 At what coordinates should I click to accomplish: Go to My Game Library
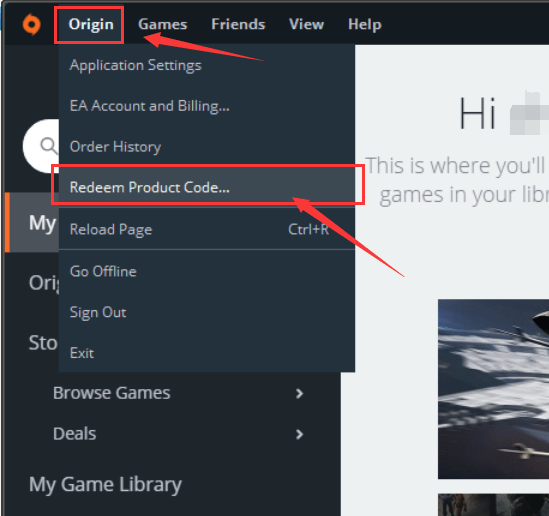coord(105,485)
